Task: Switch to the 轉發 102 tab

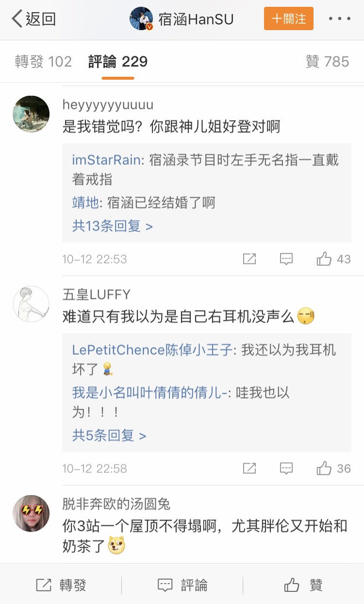Action: (43, 62)
